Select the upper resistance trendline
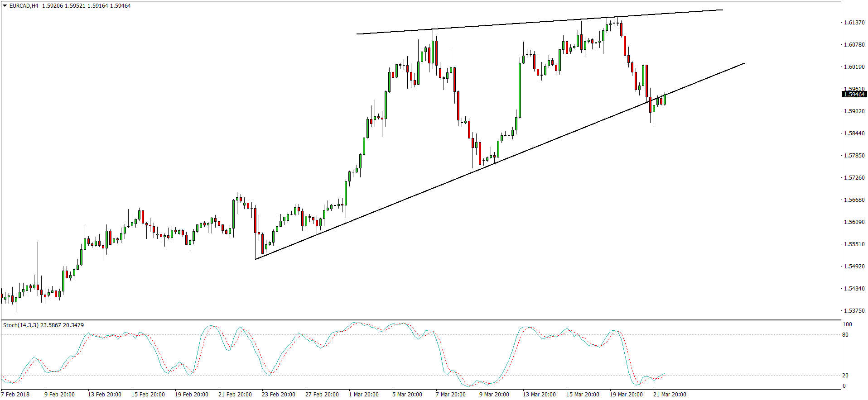This screenshot has width=868, height=400. [x=539, y=22]
